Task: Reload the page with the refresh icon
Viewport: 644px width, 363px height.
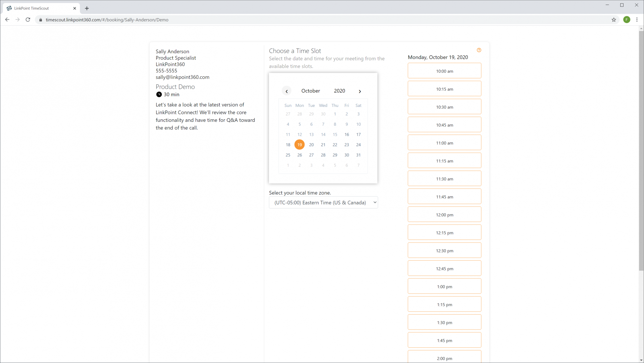Action: click(28, 19)
